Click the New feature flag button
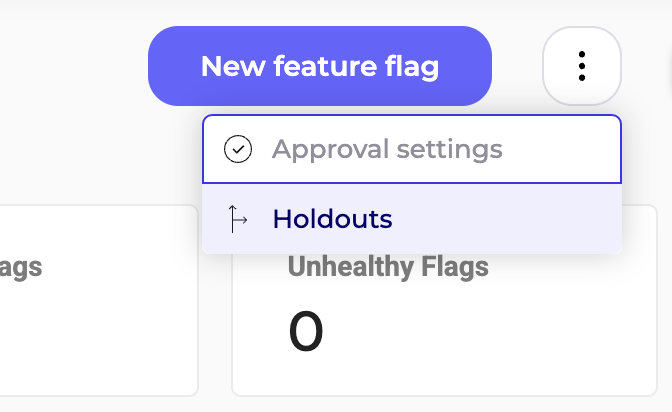 click(320, 66)
